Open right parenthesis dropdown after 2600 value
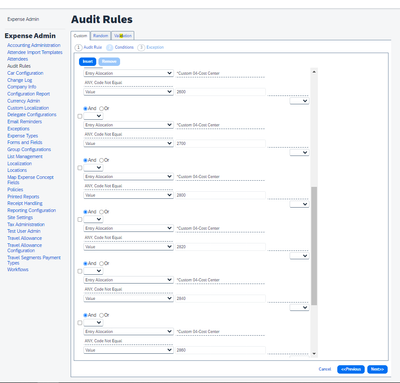The width and height of the screenshot is (400, 383). [x=299, y=101]
